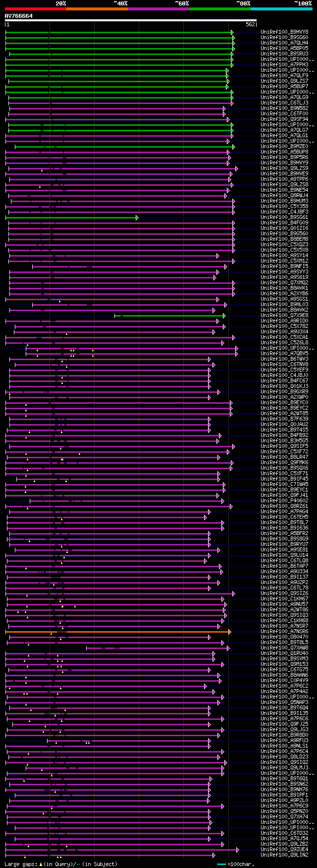The image size is (317, 868).
Task: Select hit label UniRef100_Q8RWJ4
Action: click(284, 195)
